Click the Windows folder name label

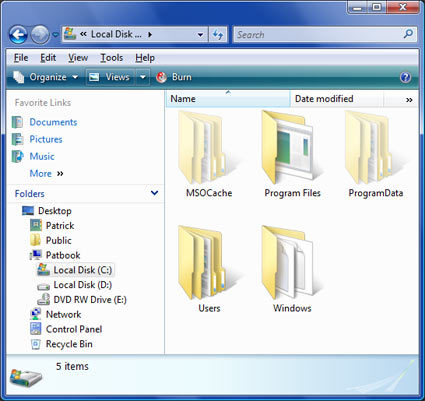(x=292, y=308)
